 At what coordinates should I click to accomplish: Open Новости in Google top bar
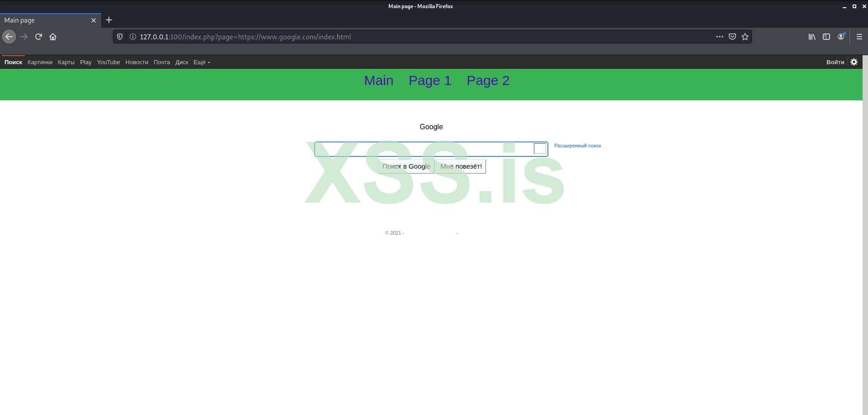click(137, 62)
